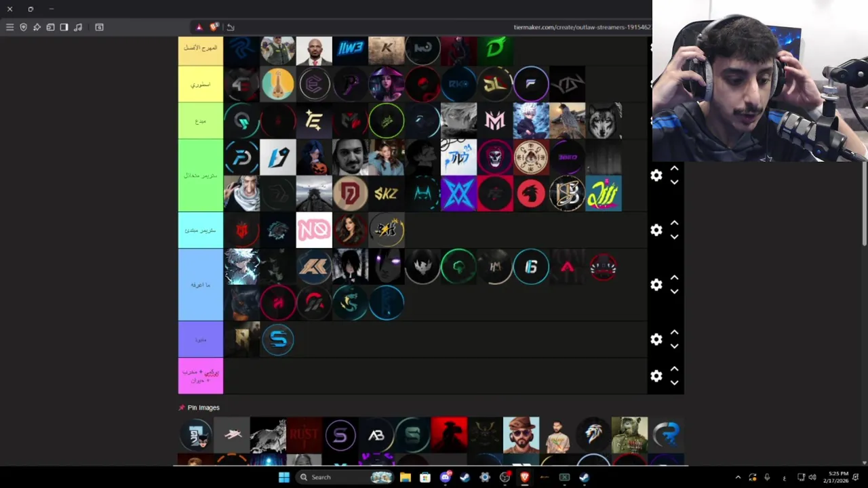
Task: Select the man in hat and sunglasses image
Action: click(521, 435)
